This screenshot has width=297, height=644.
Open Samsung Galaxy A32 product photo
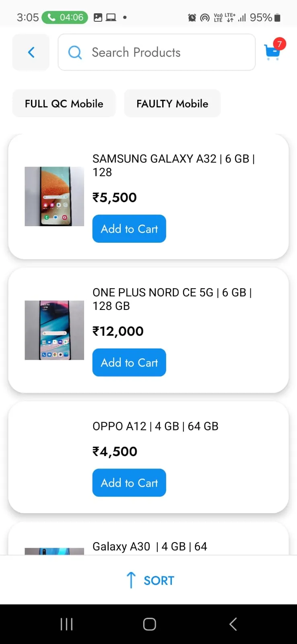[x=54, y=196]
